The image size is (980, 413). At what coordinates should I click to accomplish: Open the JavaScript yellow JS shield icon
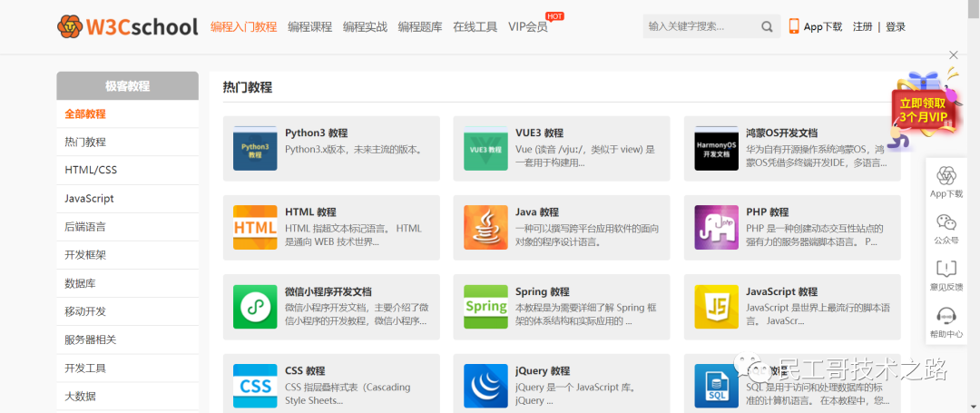[x=716, y=307]
